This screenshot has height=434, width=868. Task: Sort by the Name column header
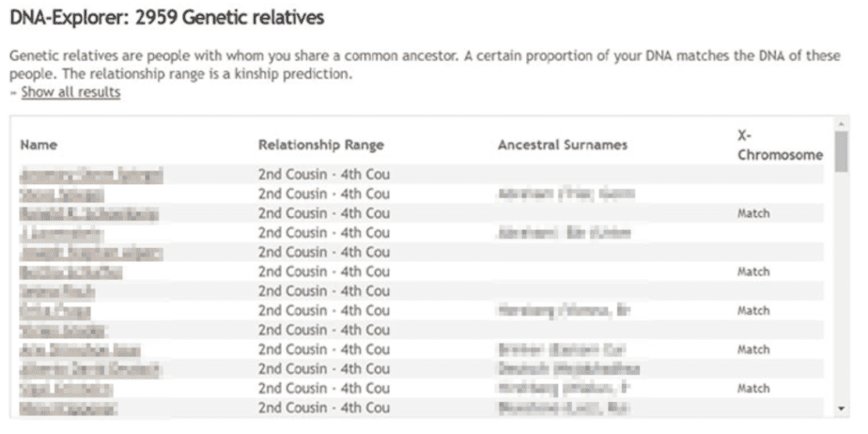point(39,145)
